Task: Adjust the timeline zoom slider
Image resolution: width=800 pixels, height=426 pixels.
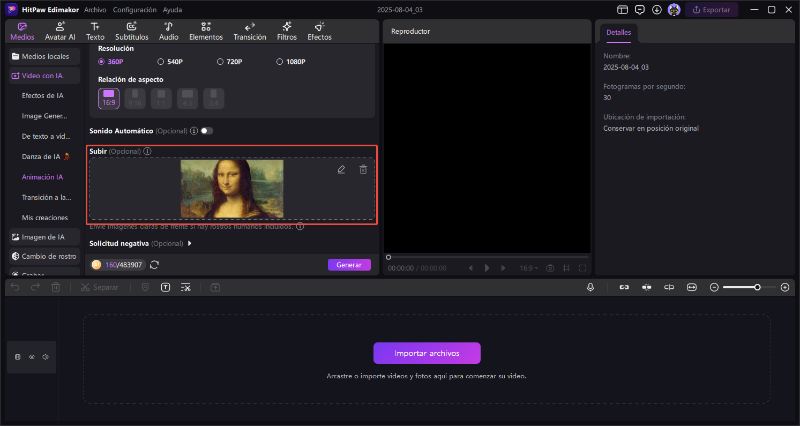Action: [757, 287]
